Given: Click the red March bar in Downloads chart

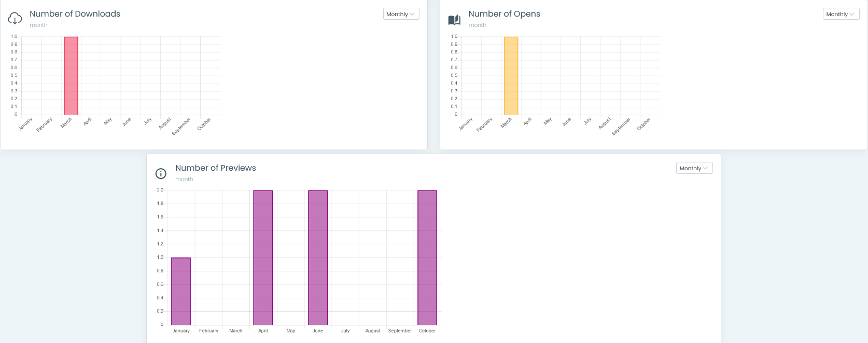Looking at the screenshot, I should point(71,76).
